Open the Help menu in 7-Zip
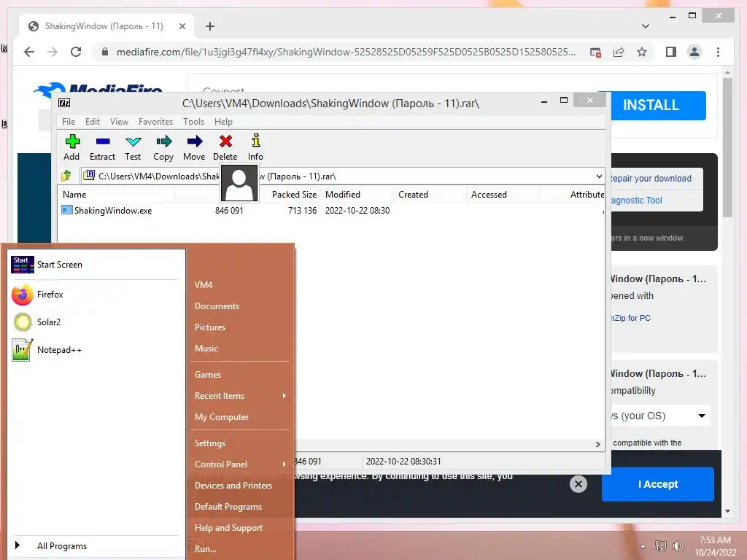The image size is (747, 560). coord(223,122)
